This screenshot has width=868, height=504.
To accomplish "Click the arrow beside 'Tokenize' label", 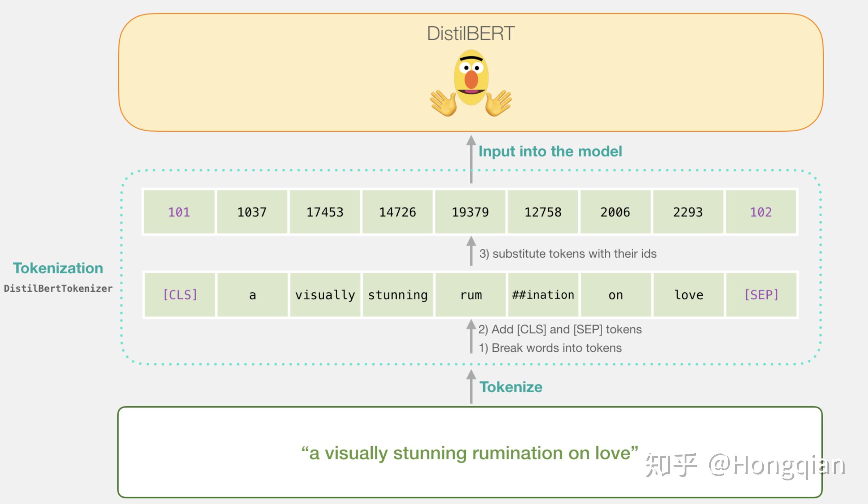I will coord(471,387).
